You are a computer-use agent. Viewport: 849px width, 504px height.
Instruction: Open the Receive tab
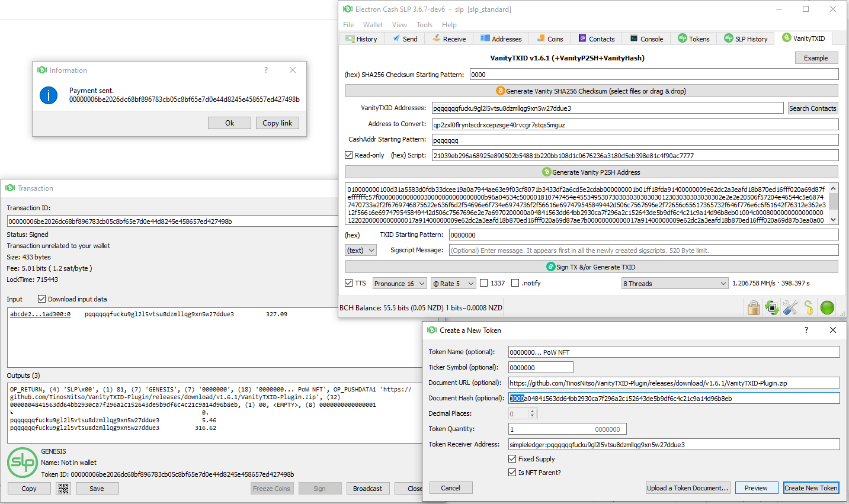point(449,38)
